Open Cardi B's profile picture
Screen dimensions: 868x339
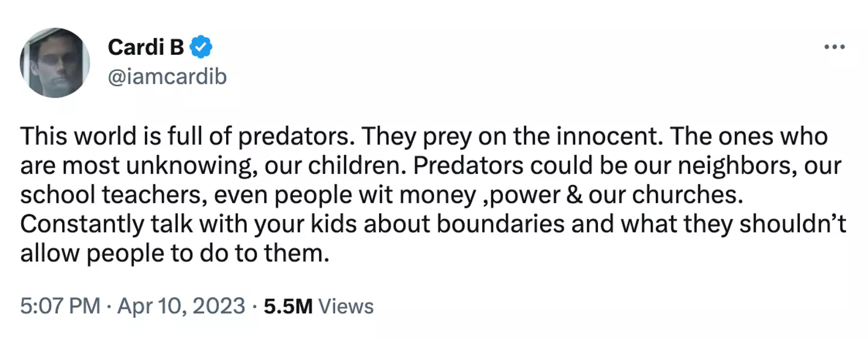coord(55,63)
